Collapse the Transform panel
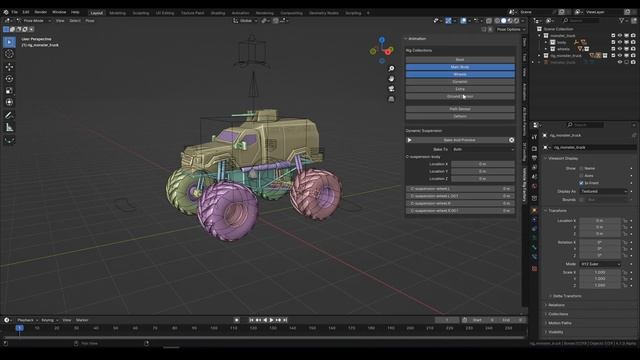640x360 pixels. click(546, 211)
